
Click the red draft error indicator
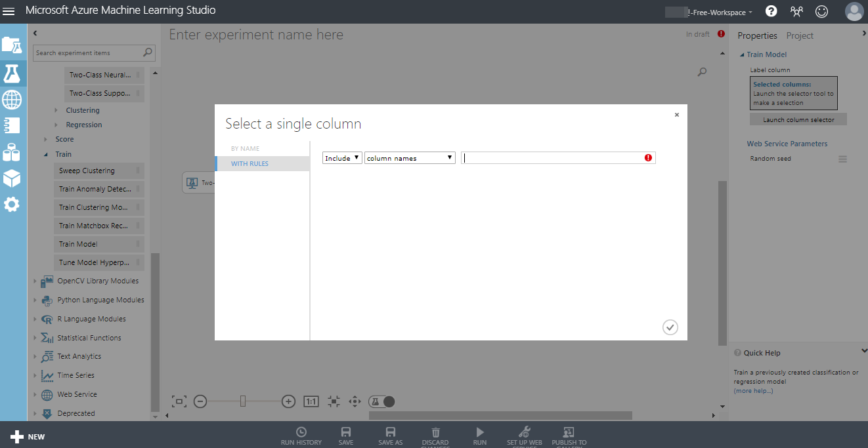(721, 34)
